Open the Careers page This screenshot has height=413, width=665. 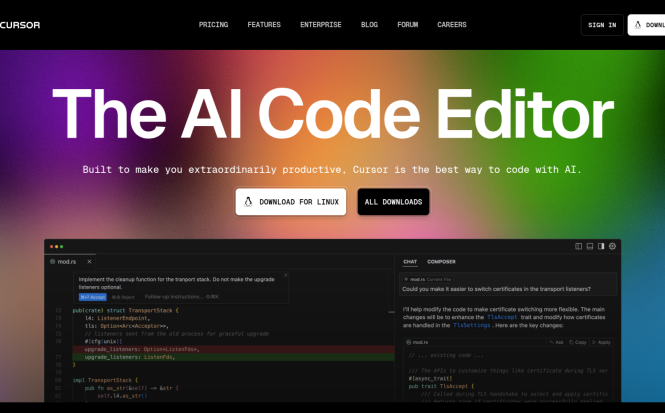[x=452, y=25]
